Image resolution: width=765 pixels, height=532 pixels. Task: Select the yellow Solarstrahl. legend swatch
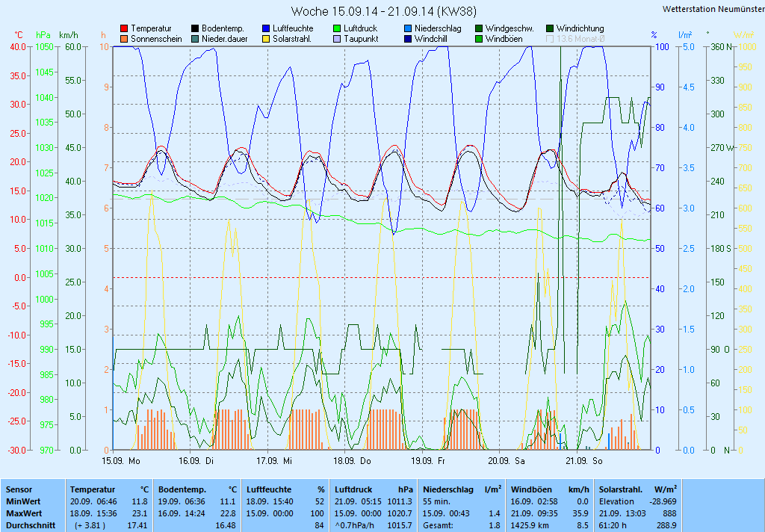point(266,39)
